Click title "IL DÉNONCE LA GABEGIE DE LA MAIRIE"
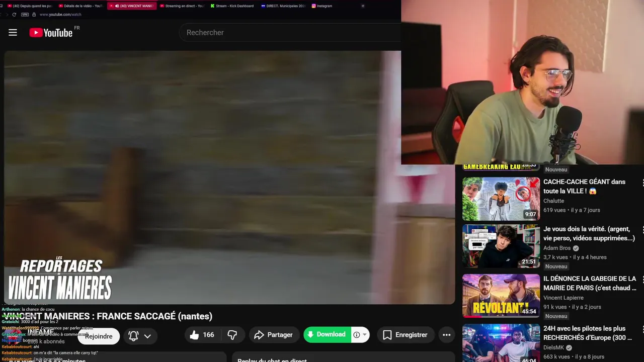Screen dimensions: 644x362 [x=590, y=284]
